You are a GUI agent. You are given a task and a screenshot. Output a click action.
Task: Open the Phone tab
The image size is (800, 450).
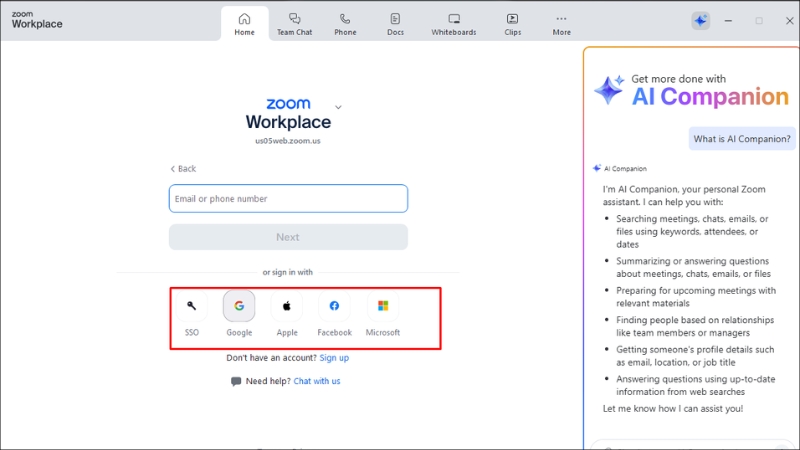point(345,24)
